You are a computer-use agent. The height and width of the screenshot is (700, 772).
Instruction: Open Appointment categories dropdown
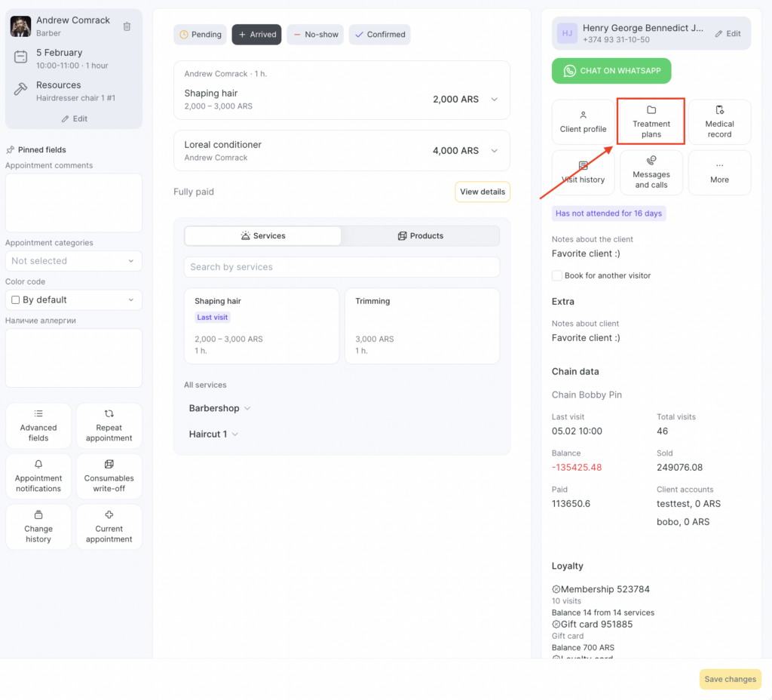pos(73,261)
